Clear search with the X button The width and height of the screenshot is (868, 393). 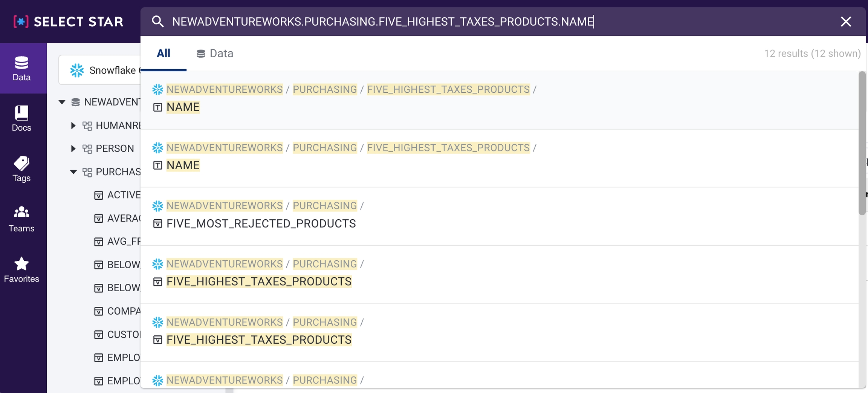point(846,21)
